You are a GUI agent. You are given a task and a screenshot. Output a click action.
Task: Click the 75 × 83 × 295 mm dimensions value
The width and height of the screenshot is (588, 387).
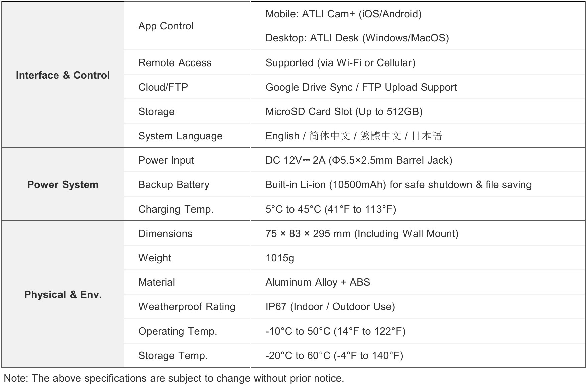pos(362,234)
